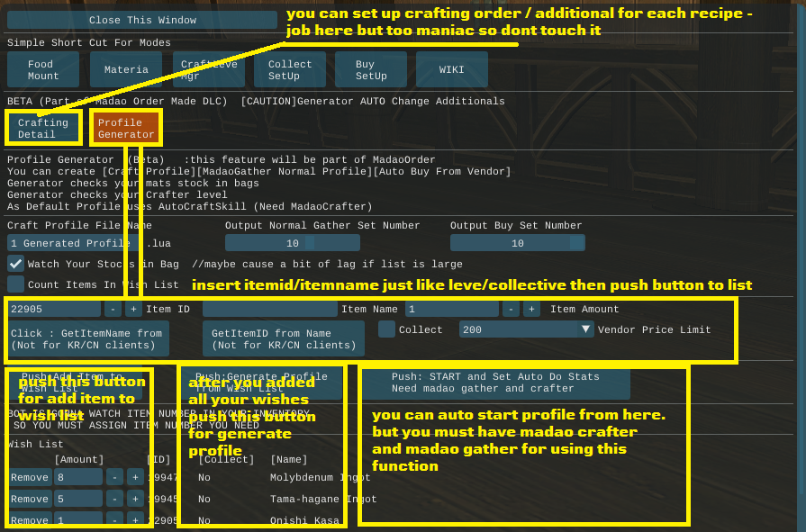
Task: Decrease Tama-hagane Ingot amount with minus
Action: pyautogui.click(x=113, y=499)
